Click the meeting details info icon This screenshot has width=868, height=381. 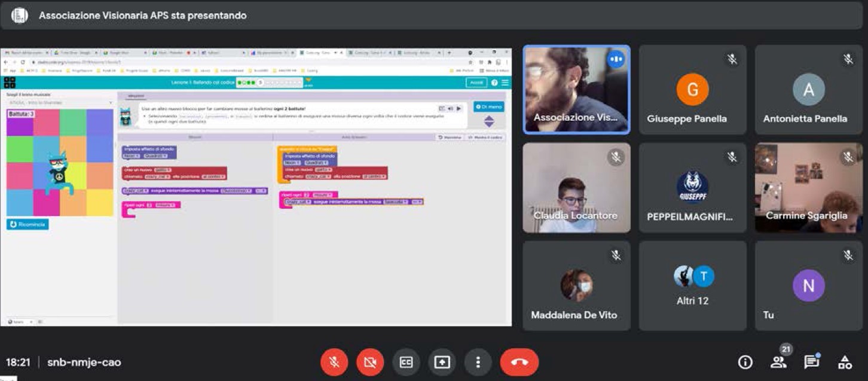pyautogui.click(x=745, y=362)
